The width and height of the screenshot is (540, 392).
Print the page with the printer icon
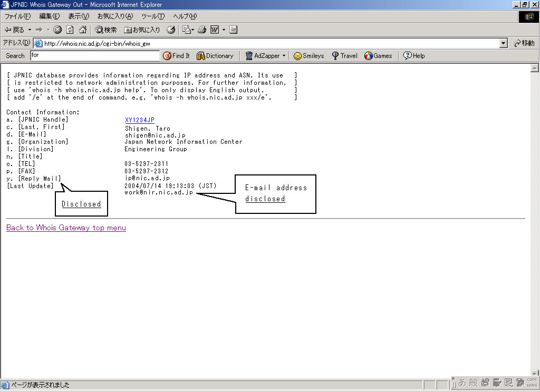pyautogui.click(x=202, y=30)
